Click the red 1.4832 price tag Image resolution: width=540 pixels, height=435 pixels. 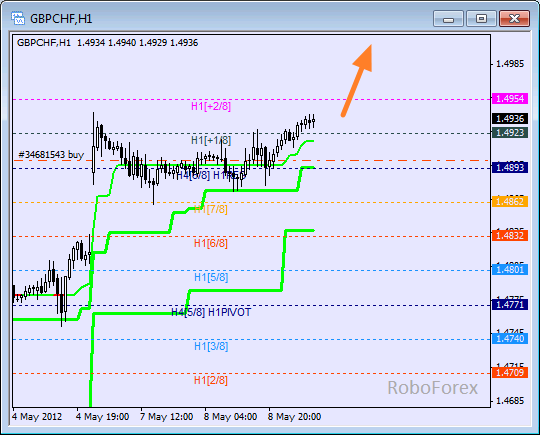tap(510, 236)
